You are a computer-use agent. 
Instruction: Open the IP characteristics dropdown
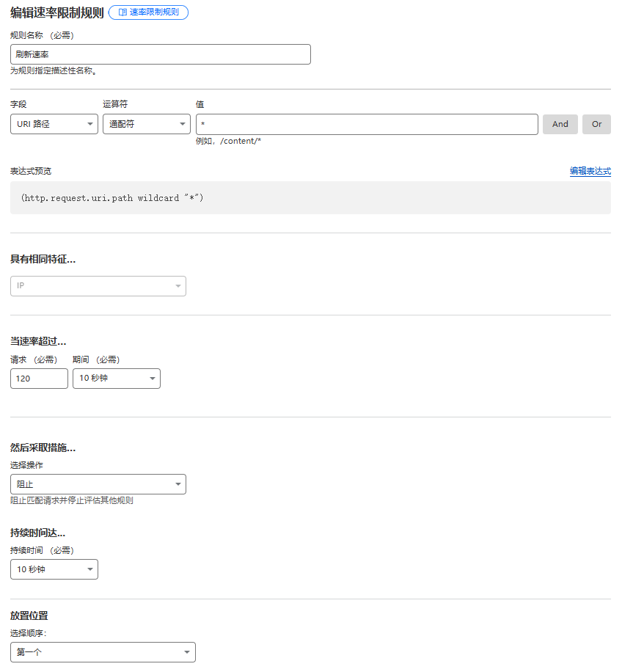(98, 286)
